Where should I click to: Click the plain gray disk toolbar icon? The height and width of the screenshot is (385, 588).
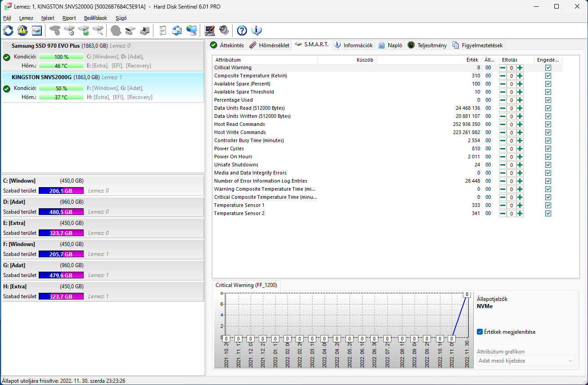[55, 31]
